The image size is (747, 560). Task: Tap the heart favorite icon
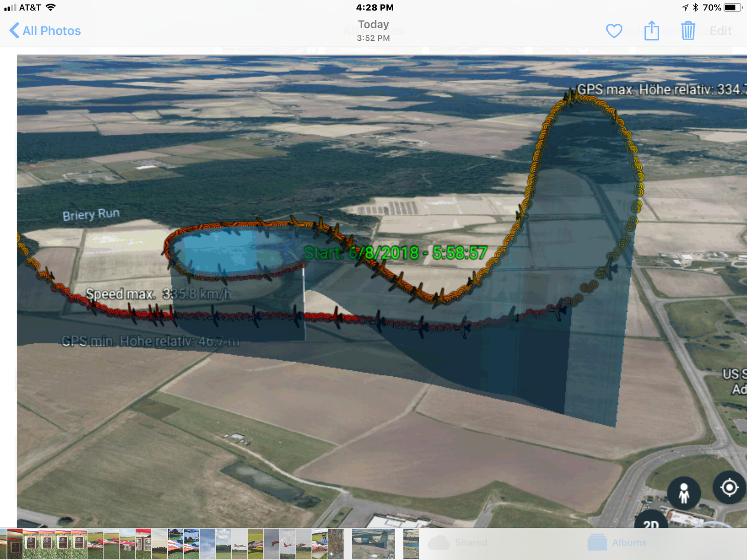coord(614,31)
